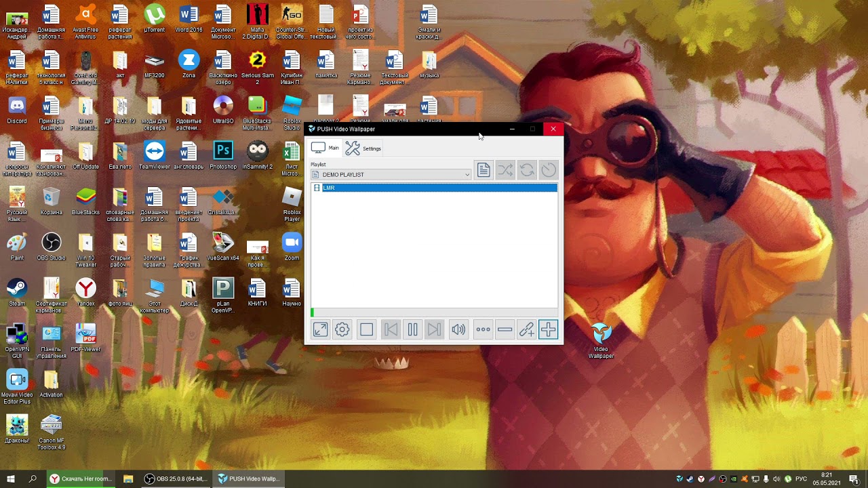Minimize the PUSH Video Wallpaper window

coord(513,129)
